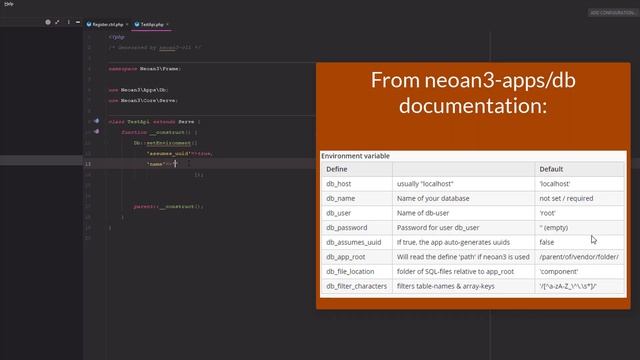Click the 'Db::setEnvironment' call
Viewport: 640px width, 360px height.
click(x=165, y=143)
